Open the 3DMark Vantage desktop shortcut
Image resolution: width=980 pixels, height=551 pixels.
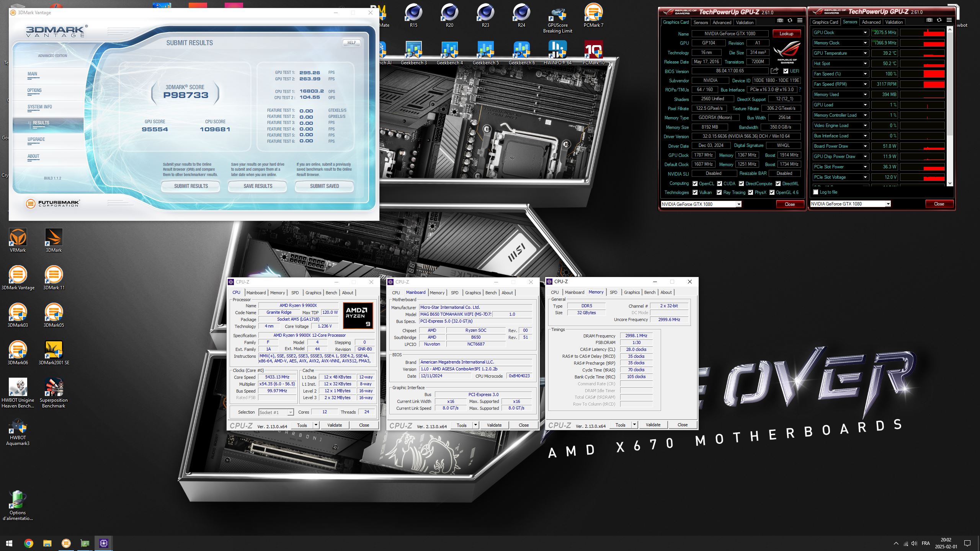point(18,278)
